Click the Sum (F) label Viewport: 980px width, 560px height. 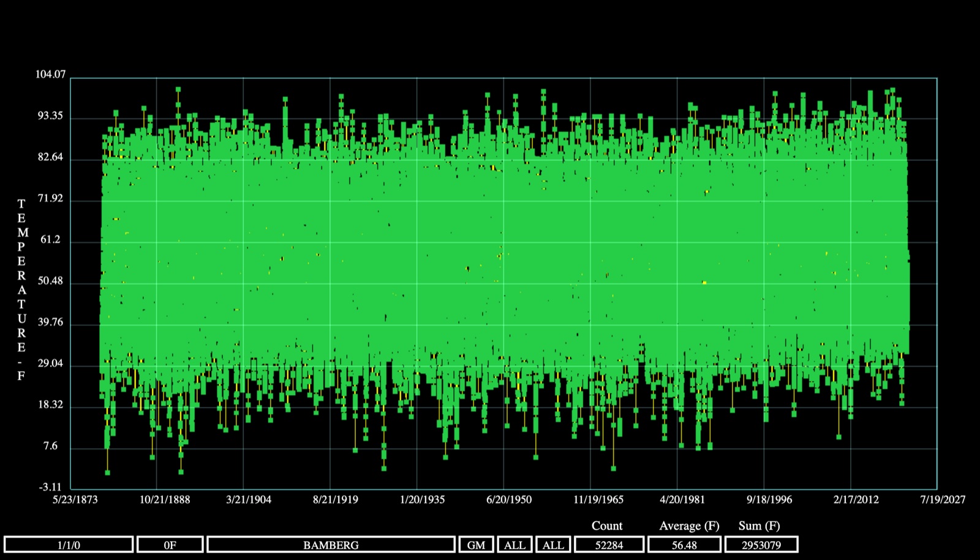(759, 526)
